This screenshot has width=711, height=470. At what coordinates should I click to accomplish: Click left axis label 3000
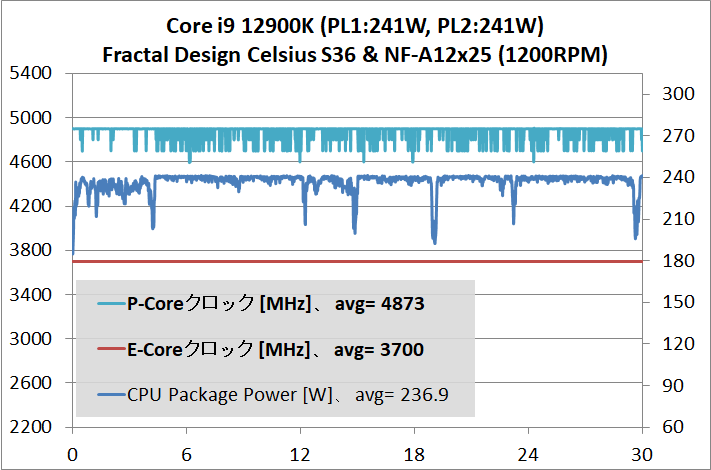30,339
